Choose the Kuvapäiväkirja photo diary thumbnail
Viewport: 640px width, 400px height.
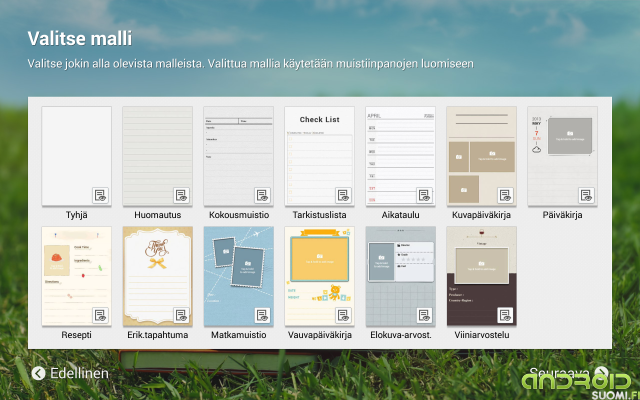482,156
